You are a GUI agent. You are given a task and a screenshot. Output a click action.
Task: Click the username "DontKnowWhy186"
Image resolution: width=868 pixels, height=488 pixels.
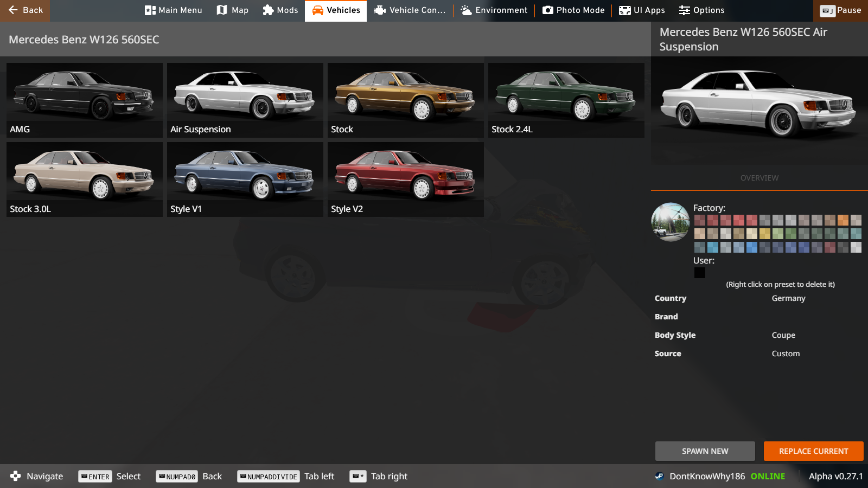[707, 476]
